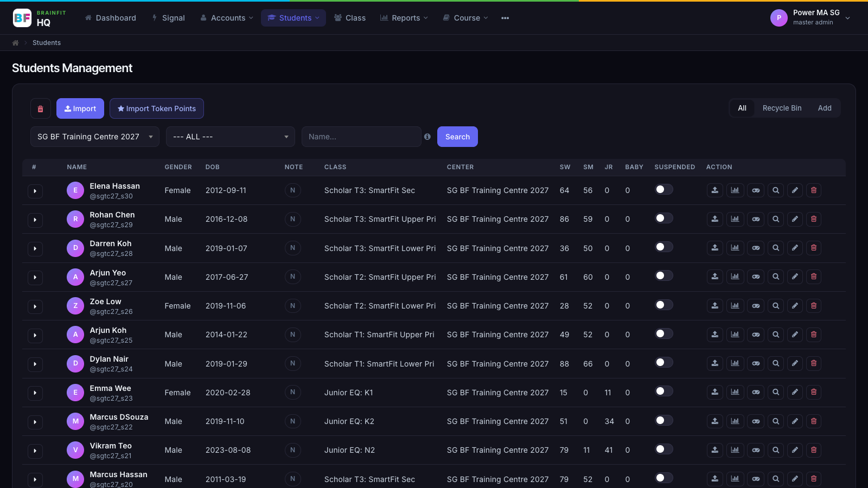Edit Arjun Koh using pencil icon
Image resolution: width=868 pixels, height=488 pixels.
pyautogui.click(x=795, y=335)
